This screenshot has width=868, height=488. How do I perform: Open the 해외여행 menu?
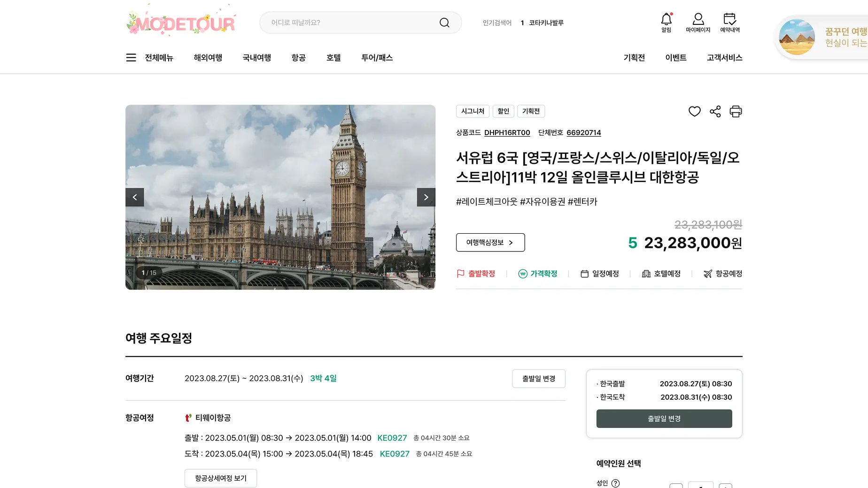208,58
